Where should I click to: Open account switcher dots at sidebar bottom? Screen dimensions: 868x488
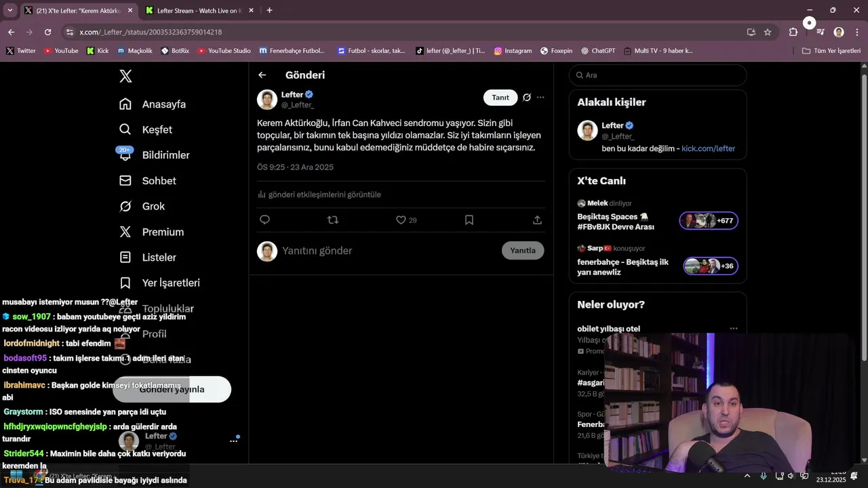click(x=233, y=441)
